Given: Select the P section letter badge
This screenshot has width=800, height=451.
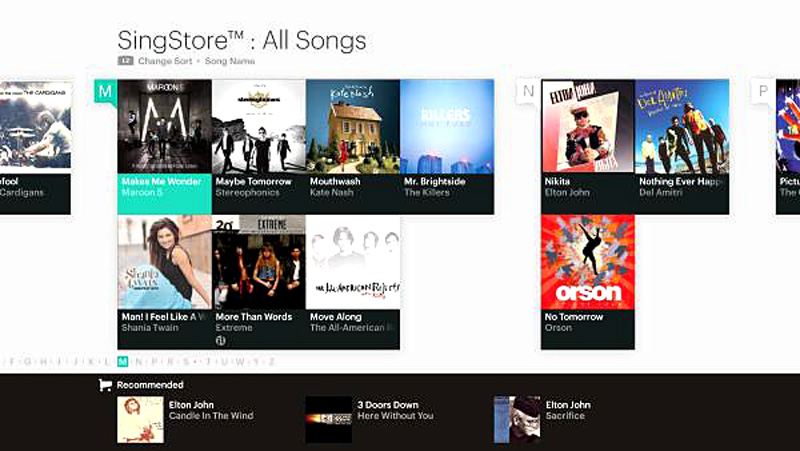Looking at the screenshot, I should click(x=763, y=91).
